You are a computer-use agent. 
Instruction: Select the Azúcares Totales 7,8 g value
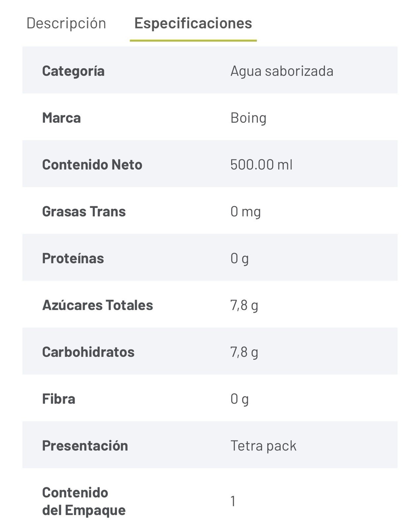(x=244, y=306)
